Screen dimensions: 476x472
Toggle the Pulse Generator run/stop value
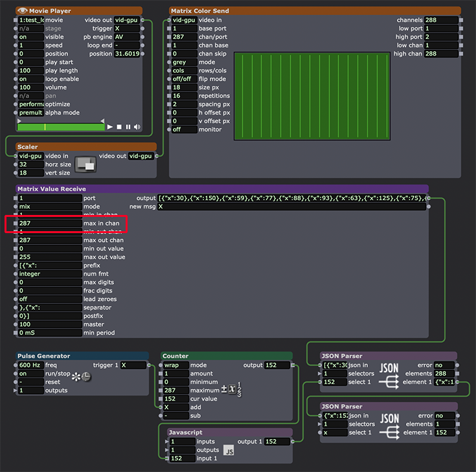30,374
